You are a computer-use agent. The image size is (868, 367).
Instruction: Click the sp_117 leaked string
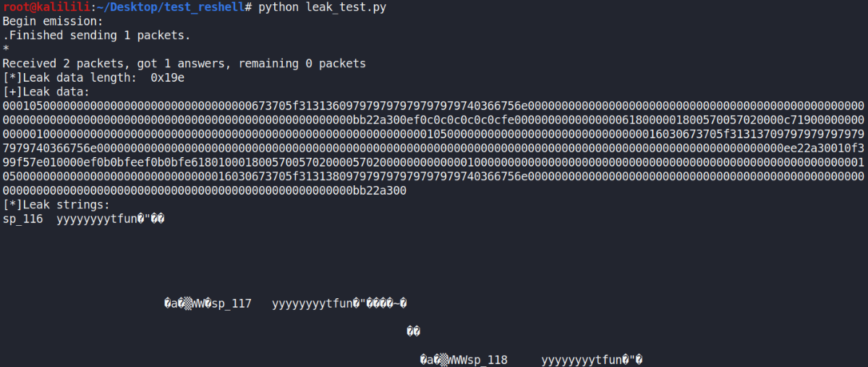(x=231, y=304)
